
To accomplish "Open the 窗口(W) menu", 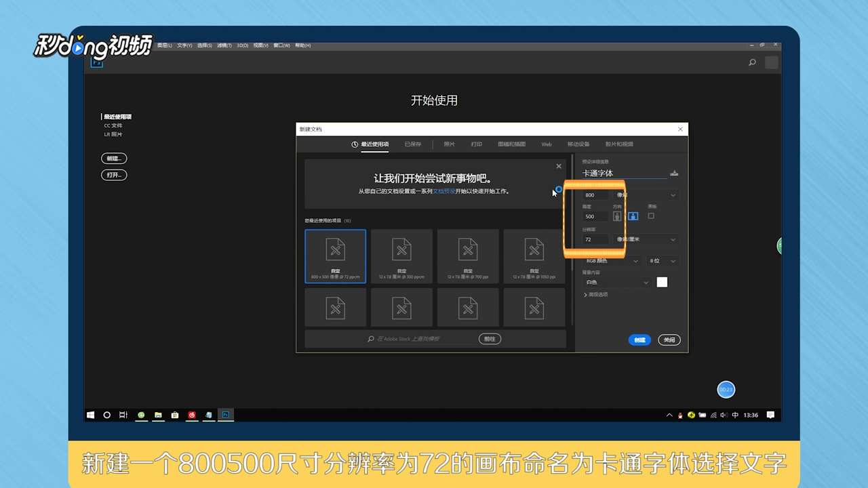I will coord(282,45).
